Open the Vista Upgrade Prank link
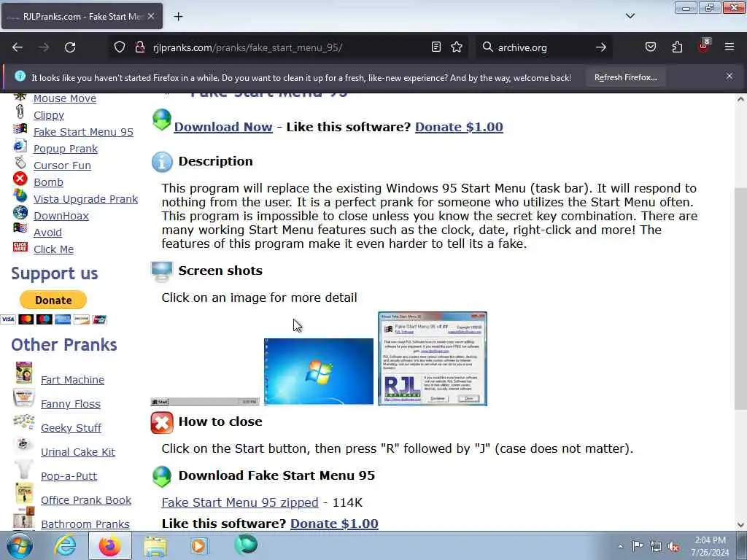 (86, 199)
